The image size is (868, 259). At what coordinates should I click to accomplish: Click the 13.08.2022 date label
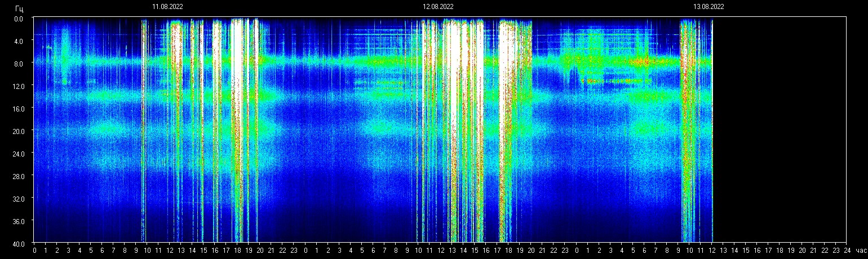coord(708,7)
